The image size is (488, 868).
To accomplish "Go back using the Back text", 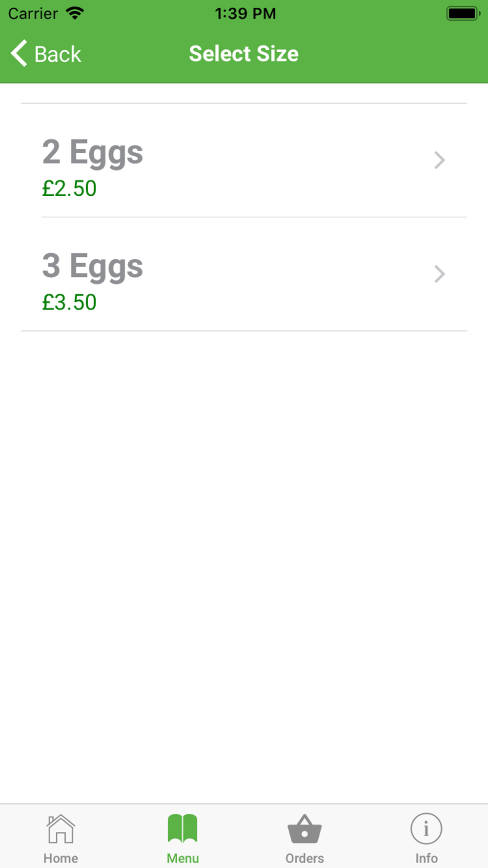I will [x=58, y=54].
